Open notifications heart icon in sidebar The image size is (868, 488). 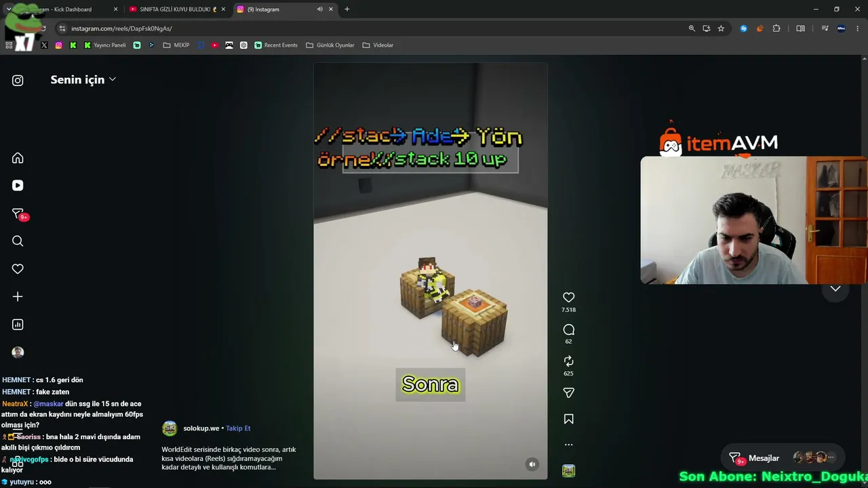tap(18, 269)
